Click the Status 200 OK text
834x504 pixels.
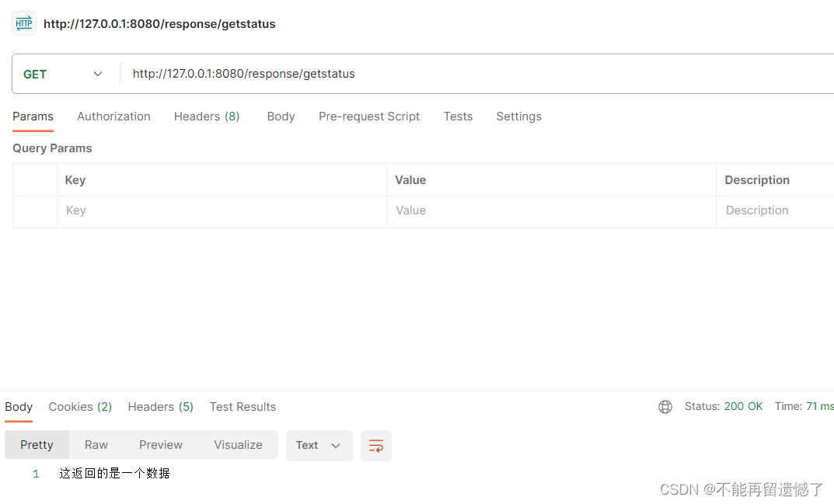click(x=724, y=406)
